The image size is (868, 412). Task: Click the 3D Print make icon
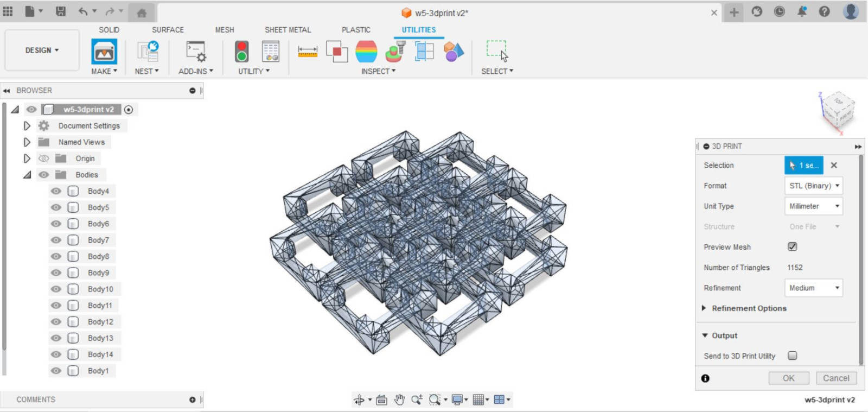click(x=104, y=52)
